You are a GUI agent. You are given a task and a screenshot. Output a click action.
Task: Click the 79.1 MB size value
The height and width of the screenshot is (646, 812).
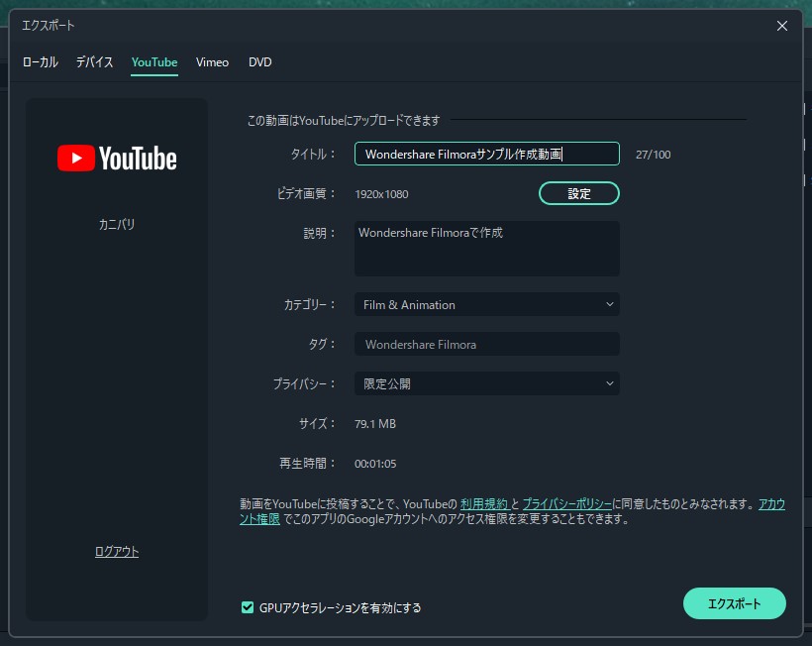(x=375, y=424)
